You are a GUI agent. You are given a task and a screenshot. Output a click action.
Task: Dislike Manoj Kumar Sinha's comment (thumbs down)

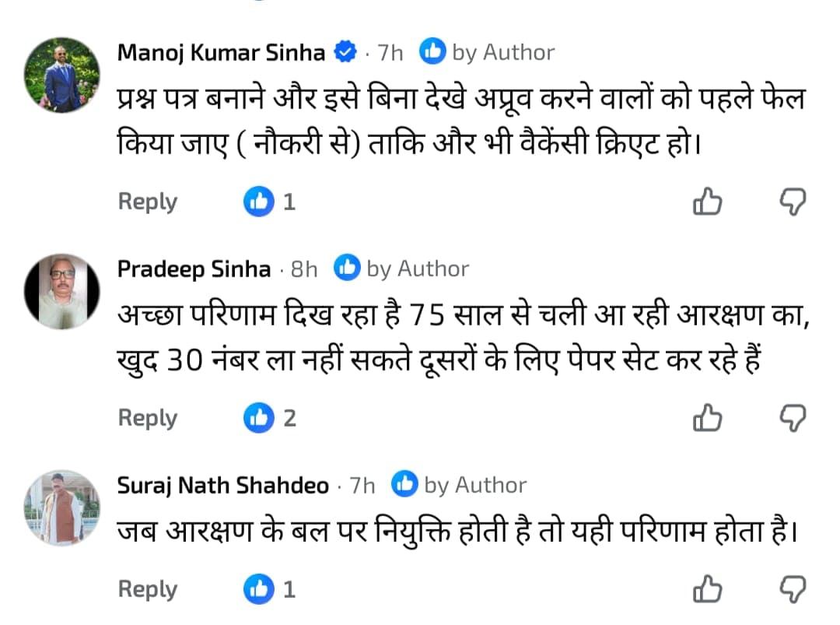793,202
